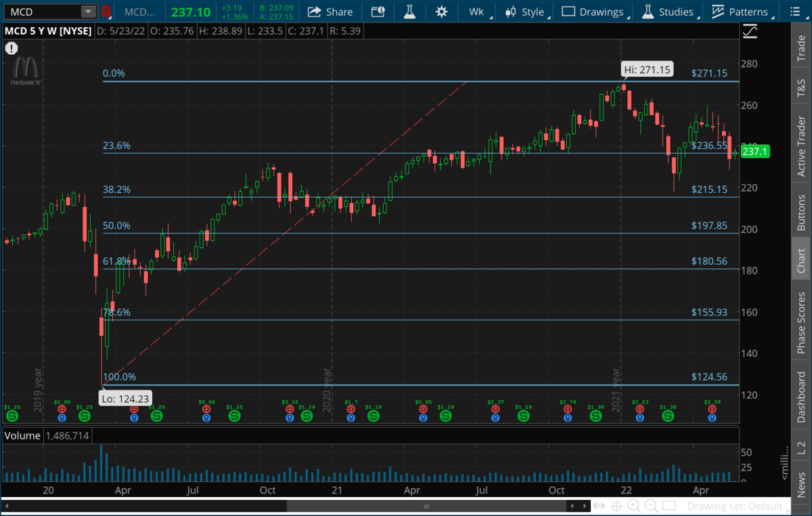Open the Drawings menu
This screenshot has height=516, width=812.
click(x=593, y=12)
